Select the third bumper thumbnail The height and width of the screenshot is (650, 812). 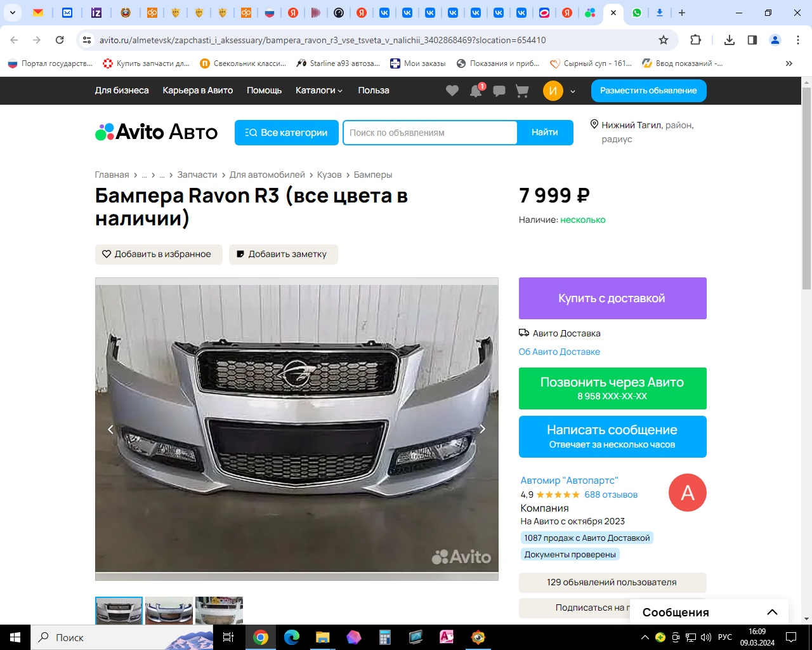(x=219, y=611)
